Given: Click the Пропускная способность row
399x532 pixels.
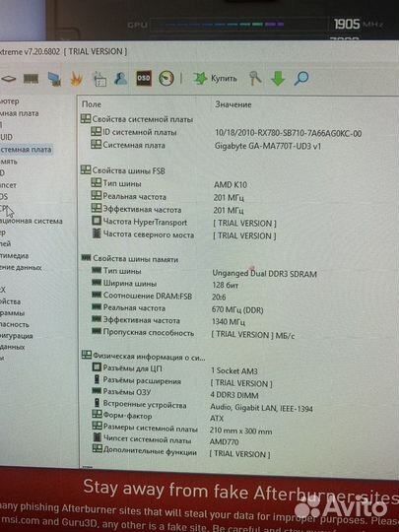Looking at the screenshot, I should [193, 334].
